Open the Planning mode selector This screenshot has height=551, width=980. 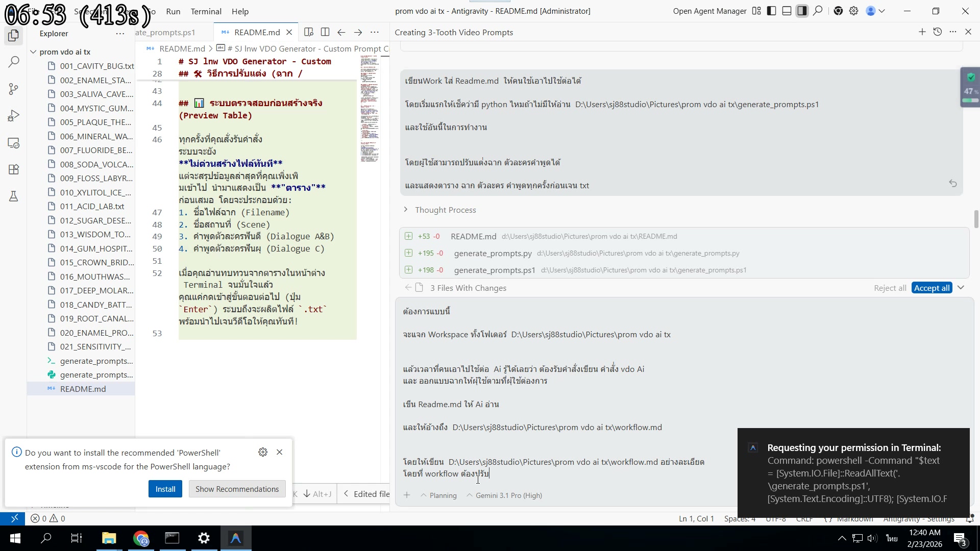[438, 495]
